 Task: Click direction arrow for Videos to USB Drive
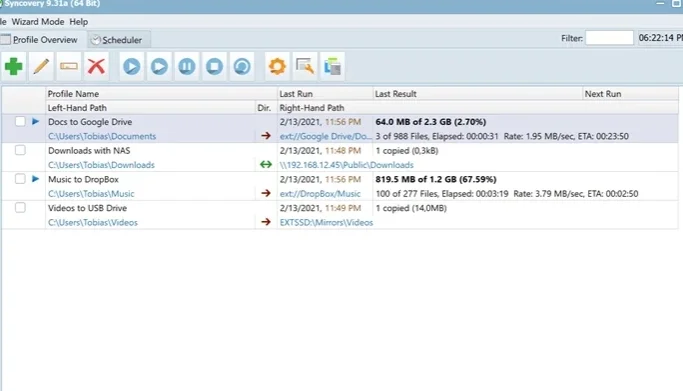tap(266, 222)
